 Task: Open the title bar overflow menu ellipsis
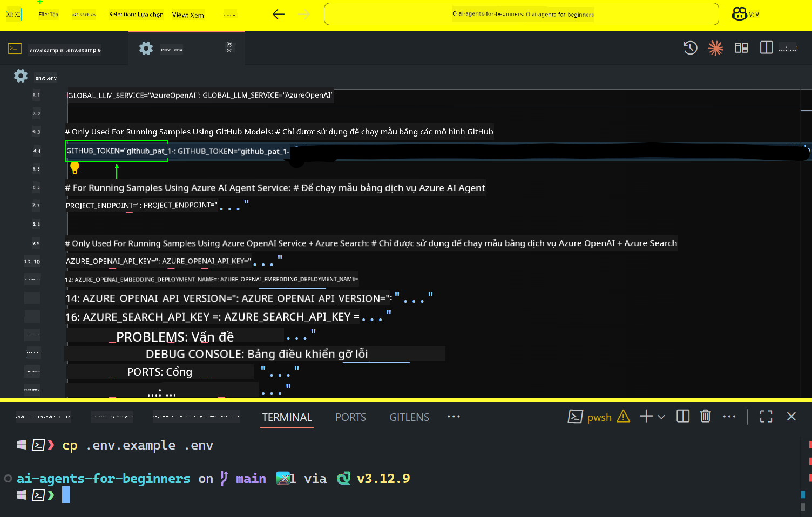tap(230, 15)
